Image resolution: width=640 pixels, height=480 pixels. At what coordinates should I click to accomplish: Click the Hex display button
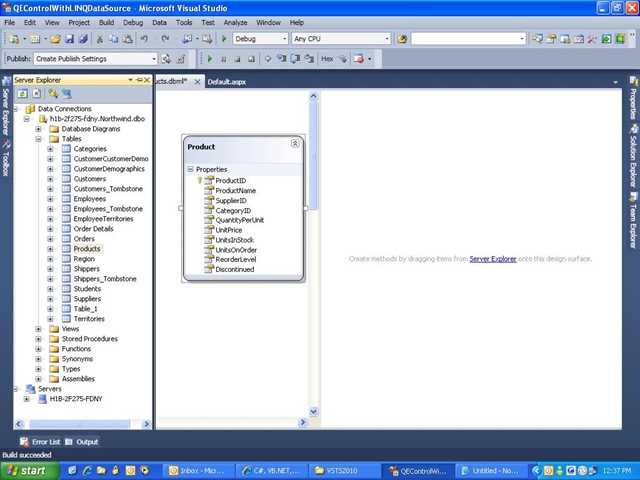click(x=327, y=59)
